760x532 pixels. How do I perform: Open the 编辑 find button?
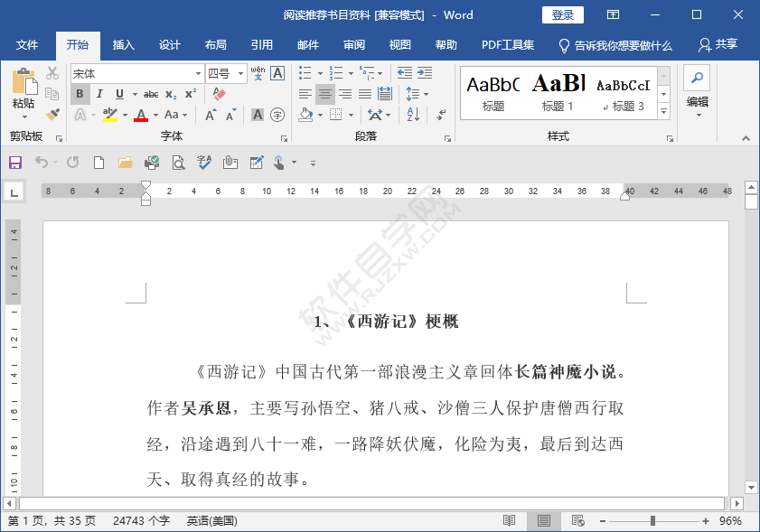pos(697,91)
